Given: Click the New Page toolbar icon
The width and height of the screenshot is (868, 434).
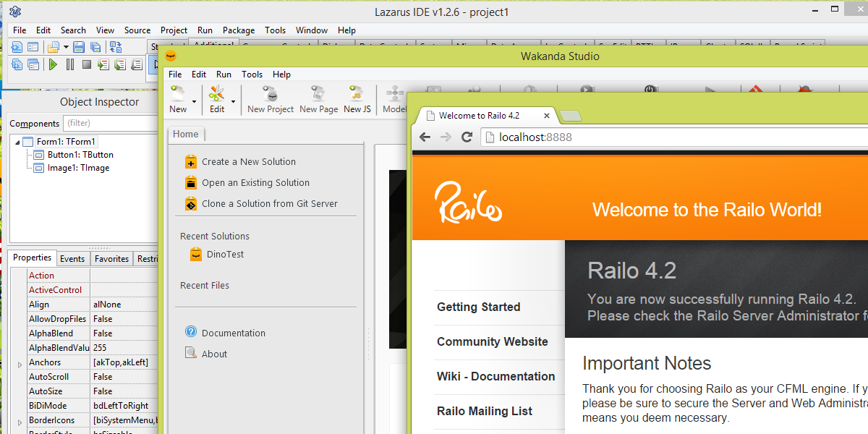Looking at the screenshot, I should pos(318,99).
